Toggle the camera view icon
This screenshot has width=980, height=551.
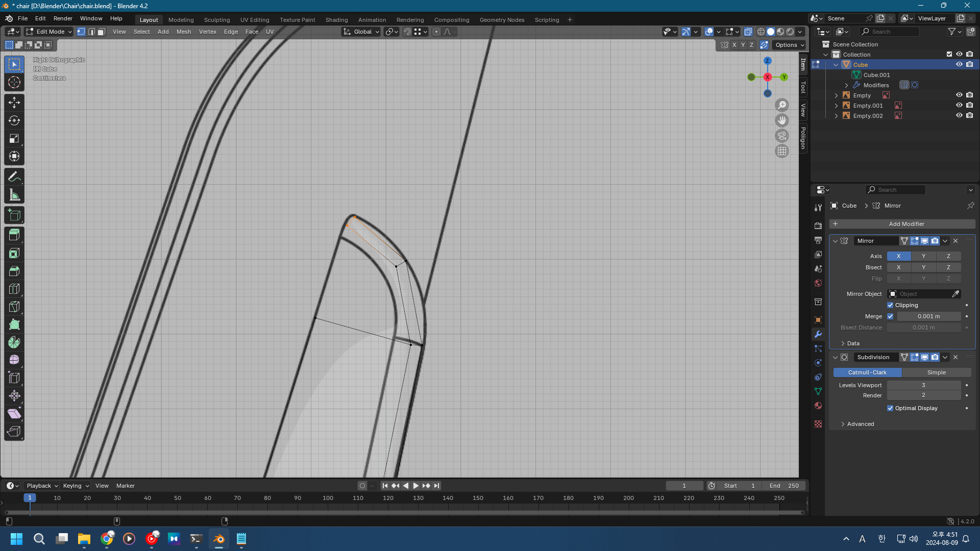[x=782, y=136]
